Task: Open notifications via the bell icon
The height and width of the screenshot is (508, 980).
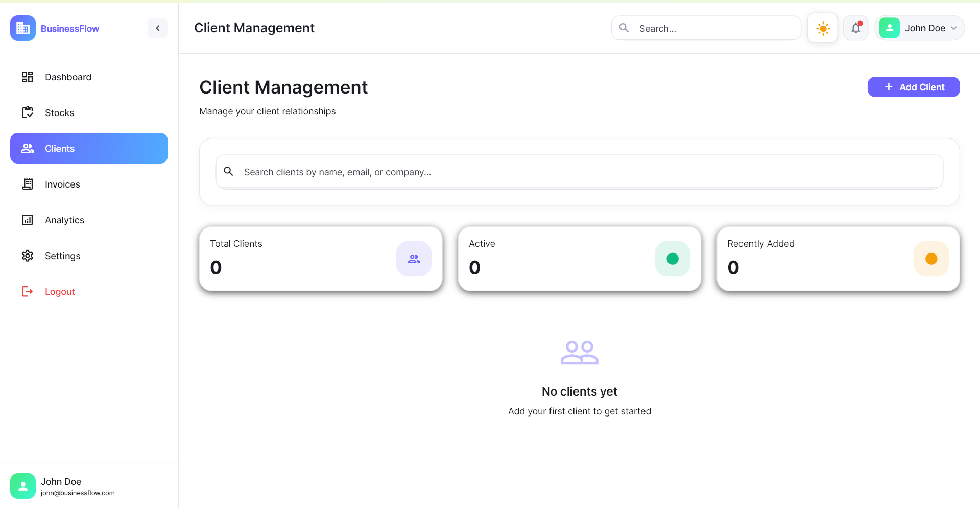Action: click(855, 28)
